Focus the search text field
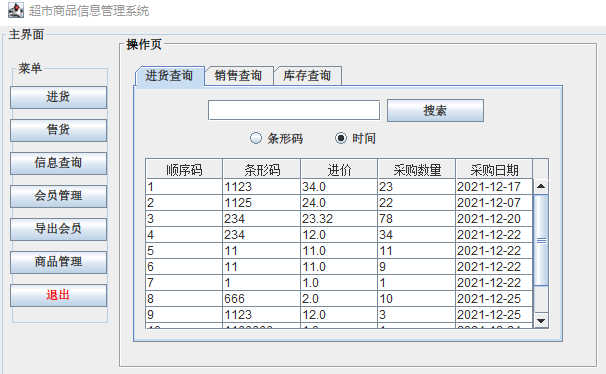The width and height of the screenshot is (606, 374). pyautogui.click(x=294, y=110)
